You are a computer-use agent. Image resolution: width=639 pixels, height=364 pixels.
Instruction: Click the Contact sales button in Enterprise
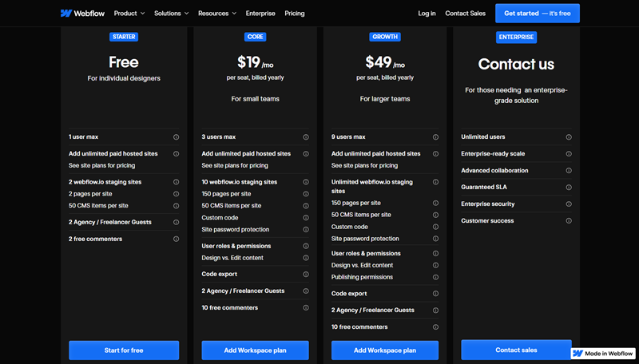(x=516, y=350)
